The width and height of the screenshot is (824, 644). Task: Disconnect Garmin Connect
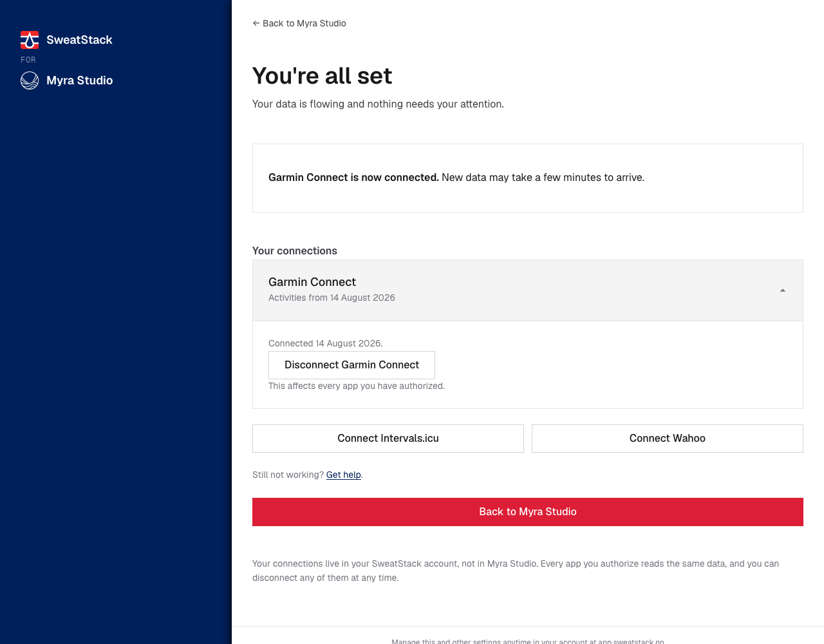coord(351,365)
